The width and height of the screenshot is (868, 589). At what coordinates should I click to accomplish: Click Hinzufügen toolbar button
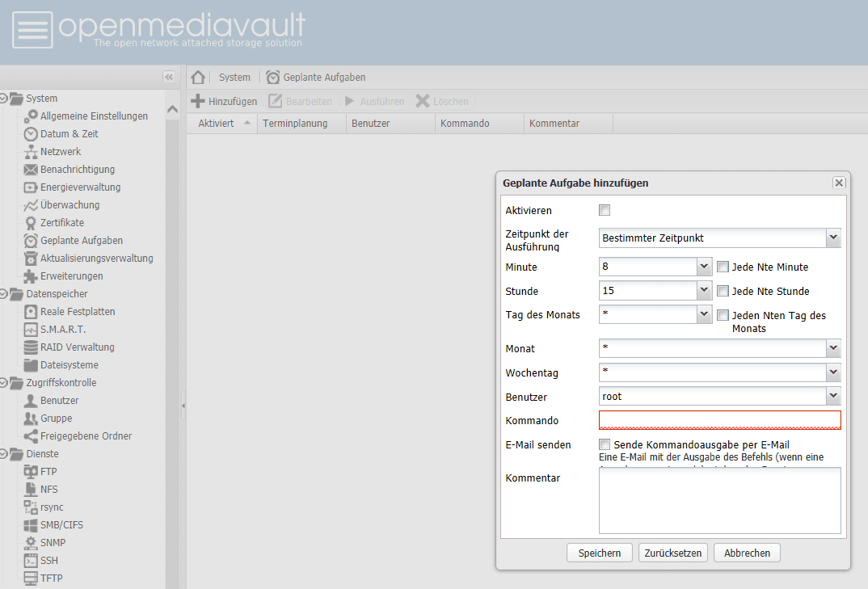point(224,101)
